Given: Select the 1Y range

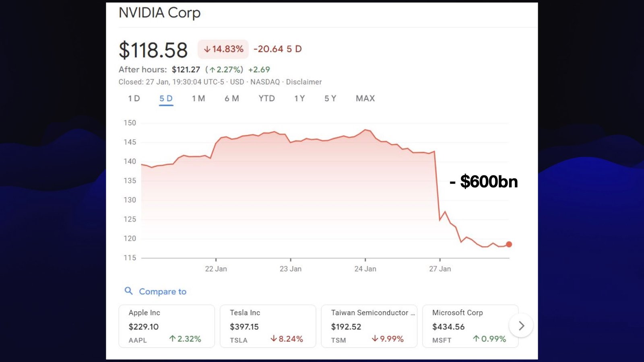Looking at the screenshot, I should (299, 98).
